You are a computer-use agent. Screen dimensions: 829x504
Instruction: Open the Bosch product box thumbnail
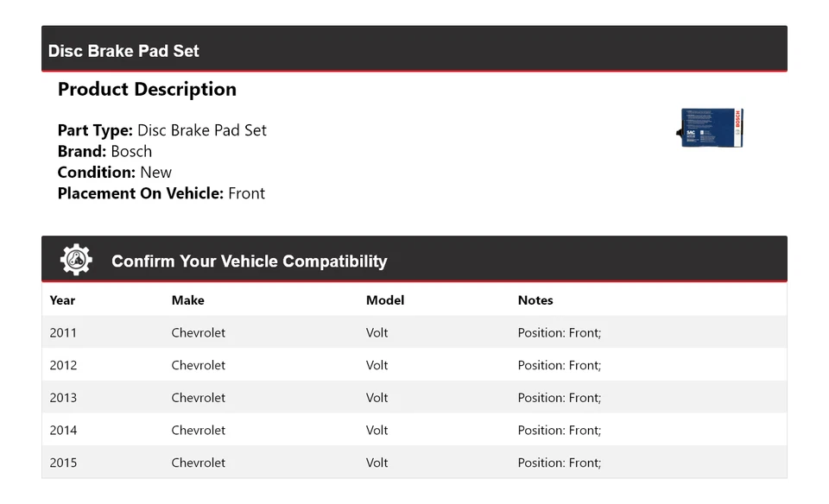(711, 128)
